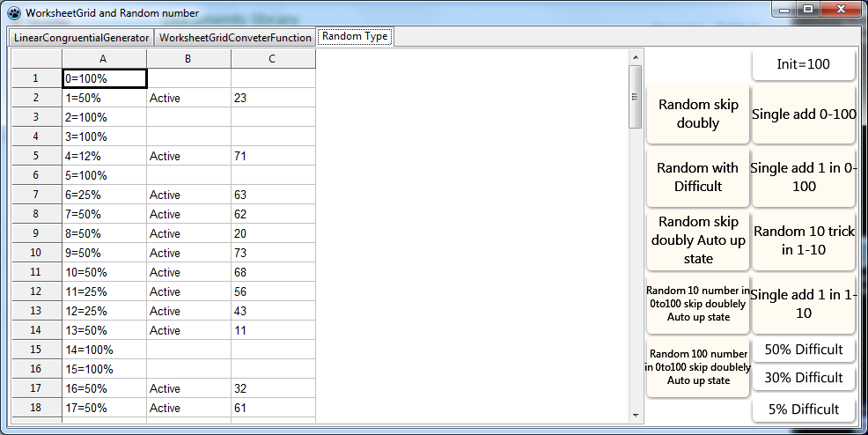Click cell with value 43
868x435 pixels.
tap(273, 311)
